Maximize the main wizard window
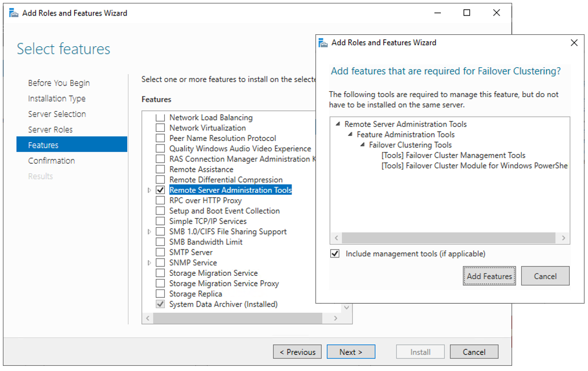This screenshot has height=371, width=588. click(x=467, y=13)
